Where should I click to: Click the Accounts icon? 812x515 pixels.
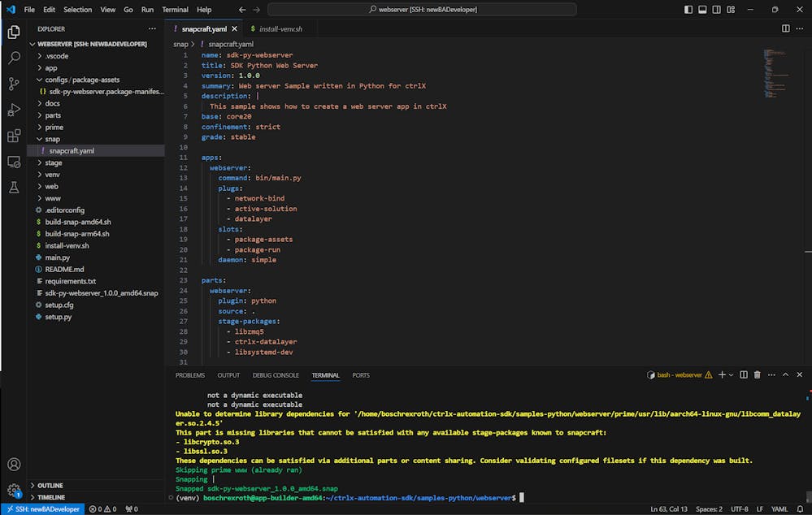13,465
